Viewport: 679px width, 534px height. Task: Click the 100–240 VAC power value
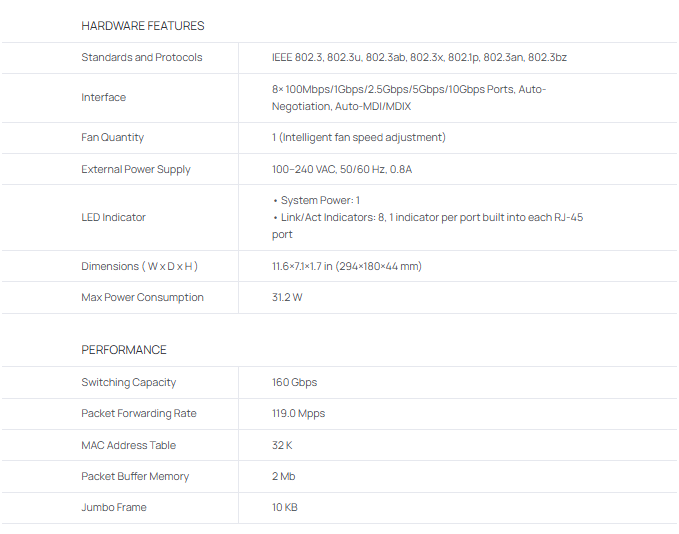click(x=342, y=169)
